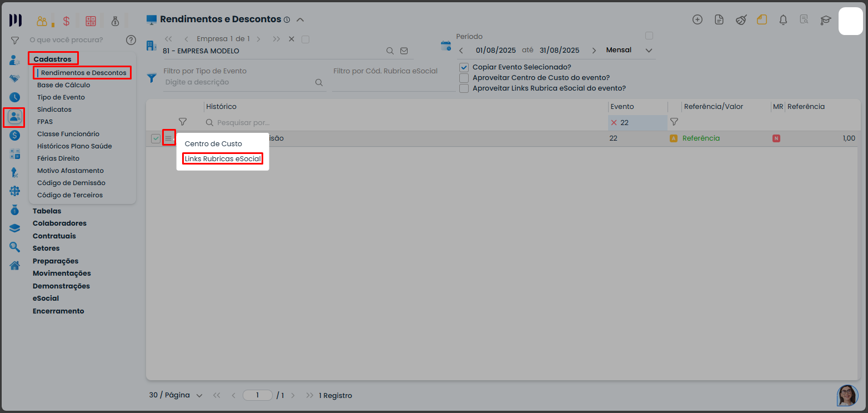Jump to last company with double chevron
The height and width of the screenshot is (413, 868).
pyautogui.click(x=277, y=39)
